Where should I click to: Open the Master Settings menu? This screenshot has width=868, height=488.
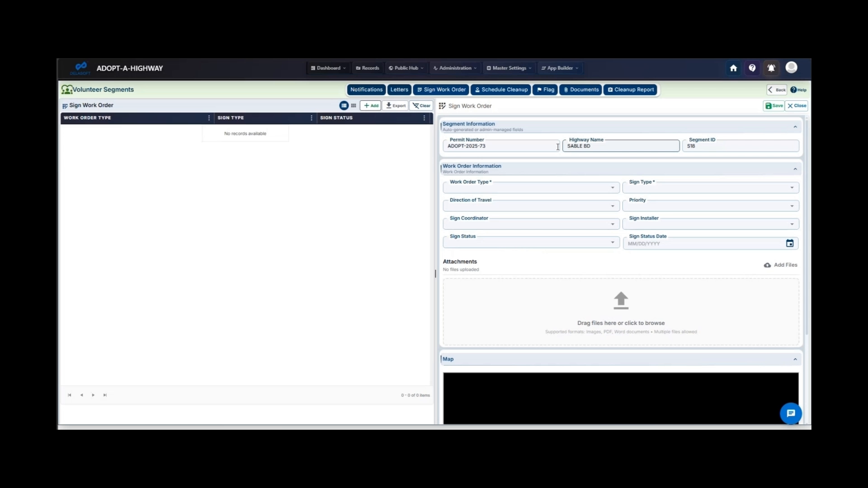(508, 68)
